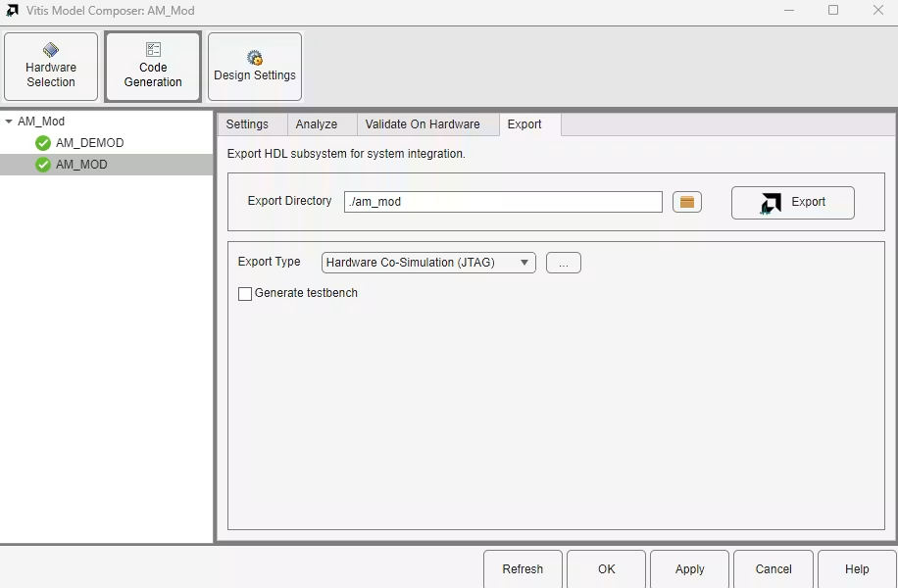Click the Apply button
Viewport: 898px width, 588px height.
[x=689, y=569]
